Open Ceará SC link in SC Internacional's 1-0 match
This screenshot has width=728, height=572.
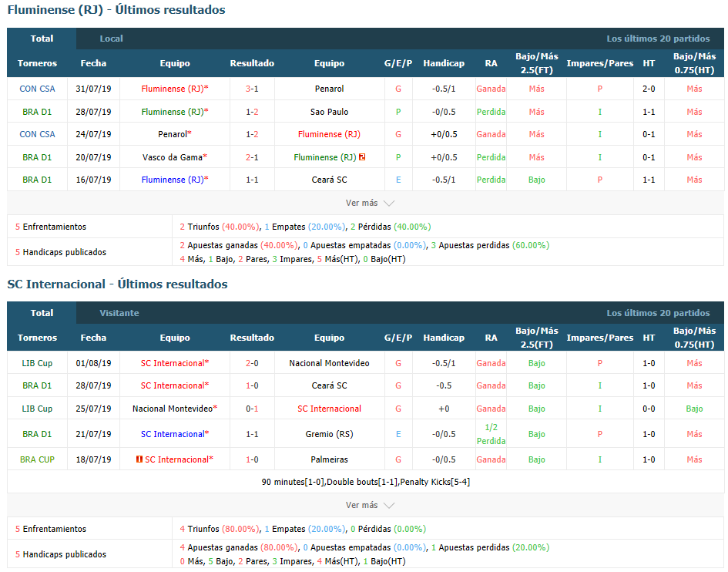click(x=329, y=385)
